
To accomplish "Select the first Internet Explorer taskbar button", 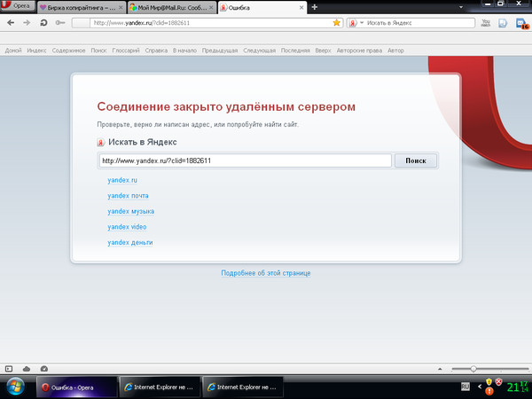I will coord(160,387).
